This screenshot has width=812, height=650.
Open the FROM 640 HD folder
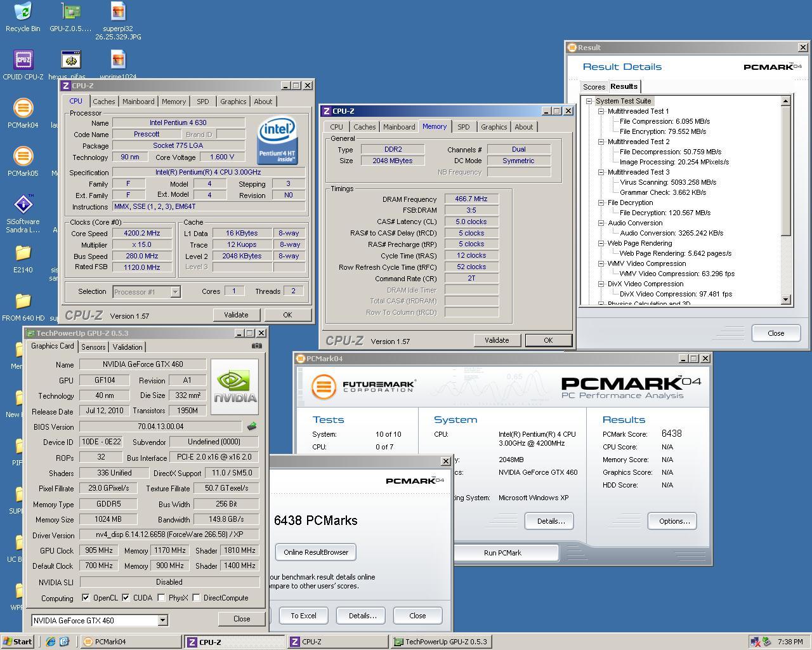[23, 307]
